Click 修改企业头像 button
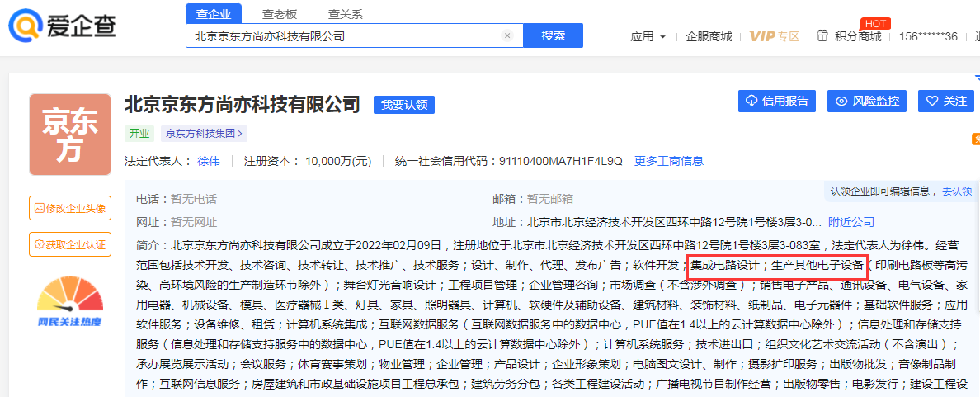This screenshot has height=397, width=980. coord(70,208)
